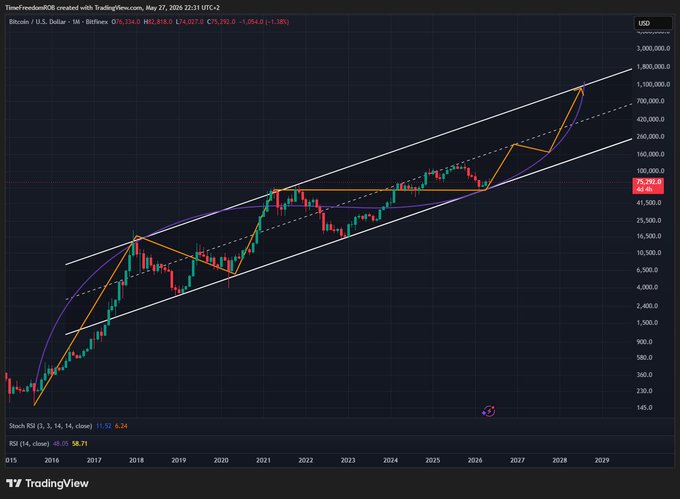Image resolution: width=680 pixels, height=499 pixels.
Task: Click the 2020 time axis label
Action: 221,460
